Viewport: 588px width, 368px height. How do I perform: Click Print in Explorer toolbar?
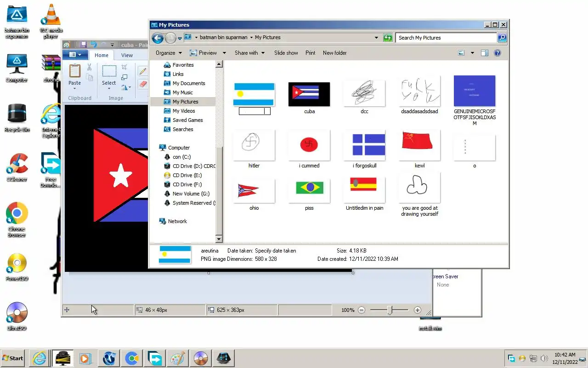click(311, 53)
